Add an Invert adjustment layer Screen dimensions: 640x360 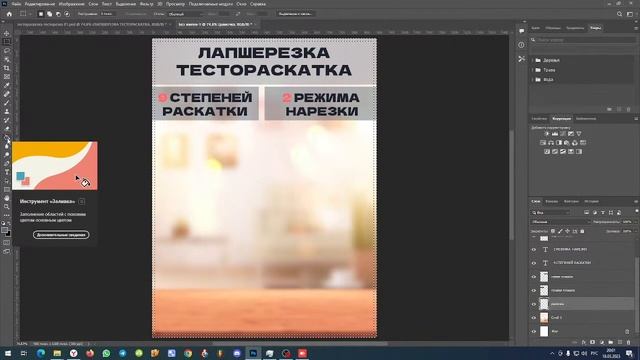pos(547,151)
